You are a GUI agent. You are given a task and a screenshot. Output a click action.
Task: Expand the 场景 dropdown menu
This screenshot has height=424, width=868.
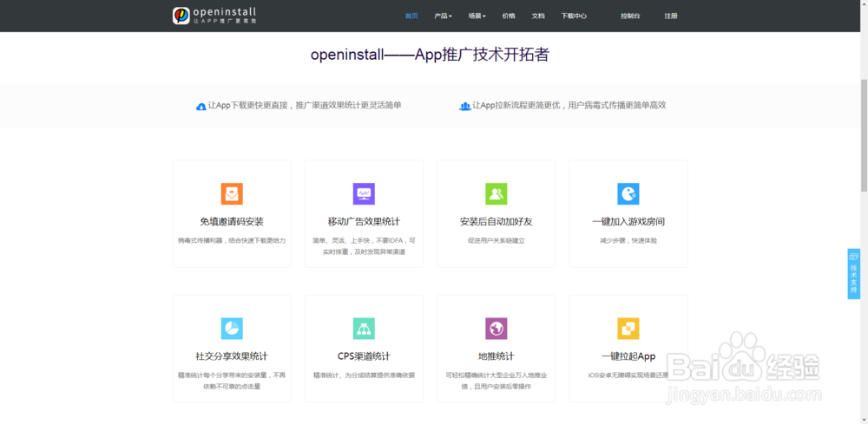(x=477, y=16)
